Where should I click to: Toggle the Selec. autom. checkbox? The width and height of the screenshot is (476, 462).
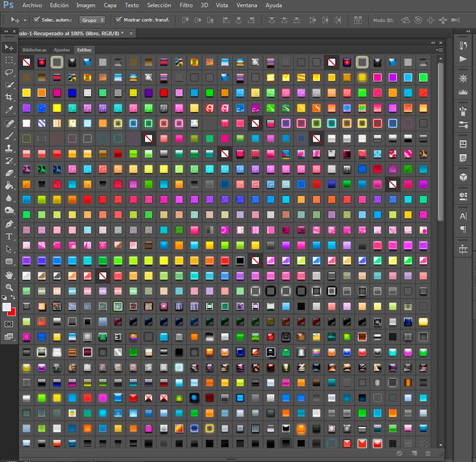tap(36, 20)
